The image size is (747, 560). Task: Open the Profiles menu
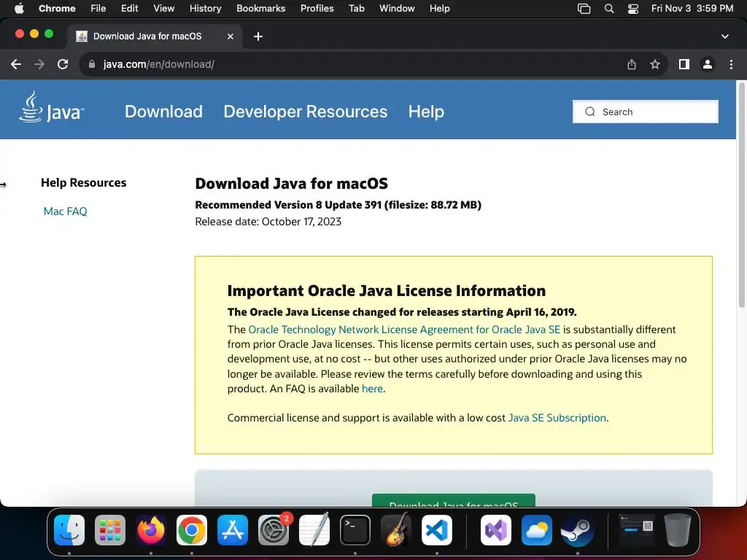(x=317, y=8)
